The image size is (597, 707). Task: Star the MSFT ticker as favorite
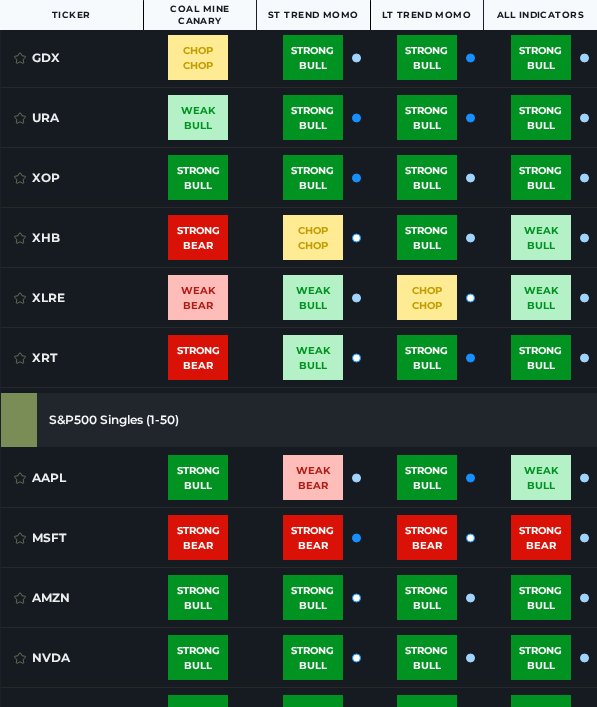(20, 538)
